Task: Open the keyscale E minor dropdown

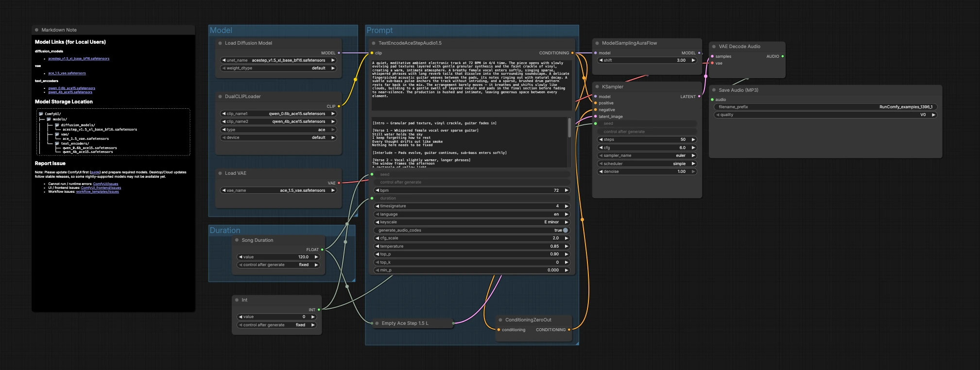Action: pyautogui.click(x=472, y=222)
